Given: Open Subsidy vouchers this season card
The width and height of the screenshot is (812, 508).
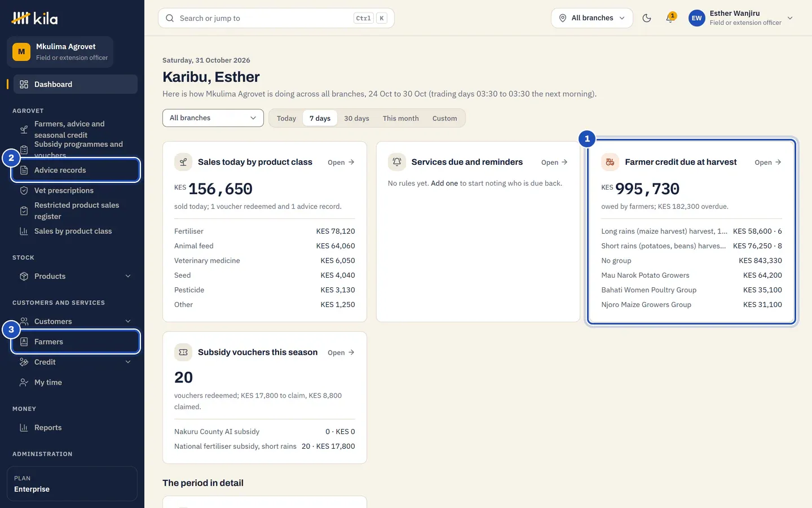Looking at the screenshot, I should pos(341,352).
